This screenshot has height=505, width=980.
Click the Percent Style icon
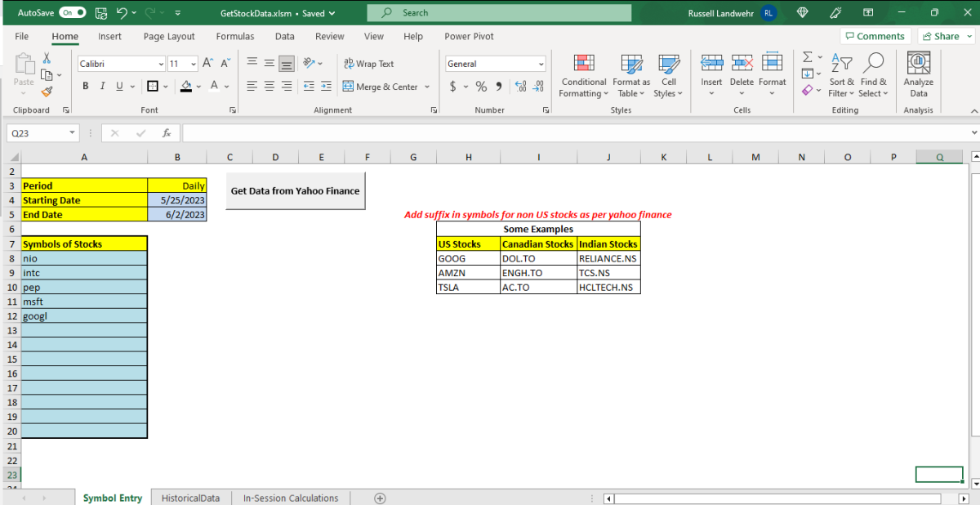click(481, 87)
